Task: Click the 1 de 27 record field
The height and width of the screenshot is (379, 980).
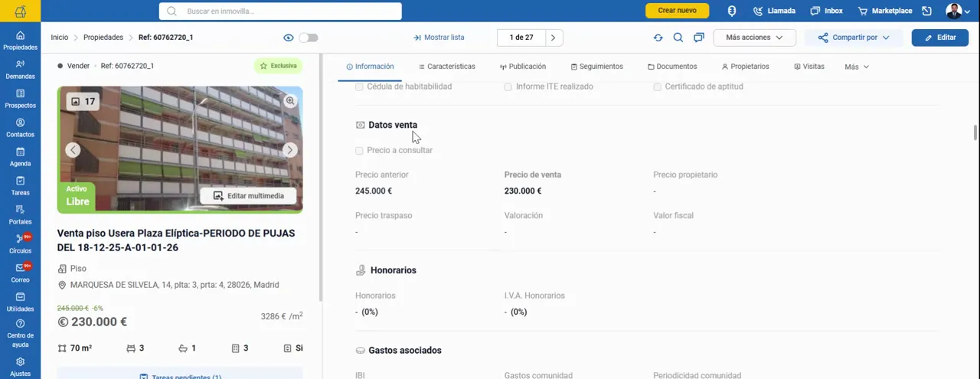Action: coord(521,38)
